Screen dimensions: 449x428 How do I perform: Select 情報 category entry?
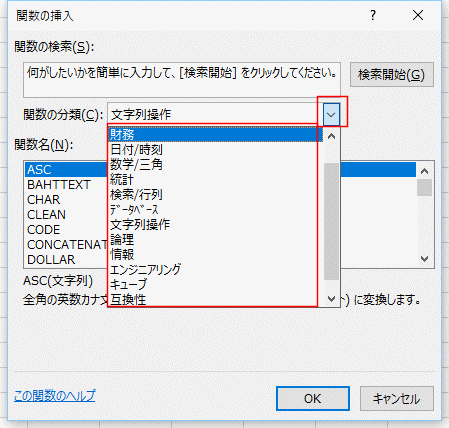pyautogui.click(x=215, y=255)
